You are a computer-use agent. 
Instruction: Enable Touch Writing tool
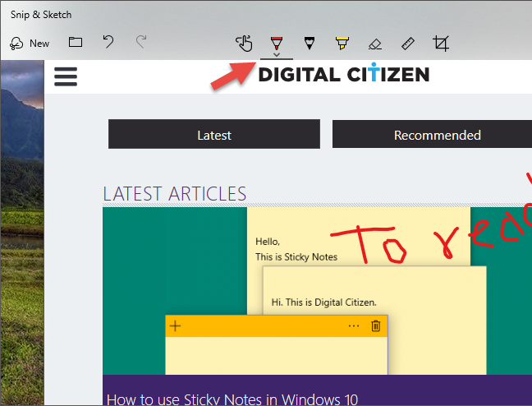click(x=244, y=44)
